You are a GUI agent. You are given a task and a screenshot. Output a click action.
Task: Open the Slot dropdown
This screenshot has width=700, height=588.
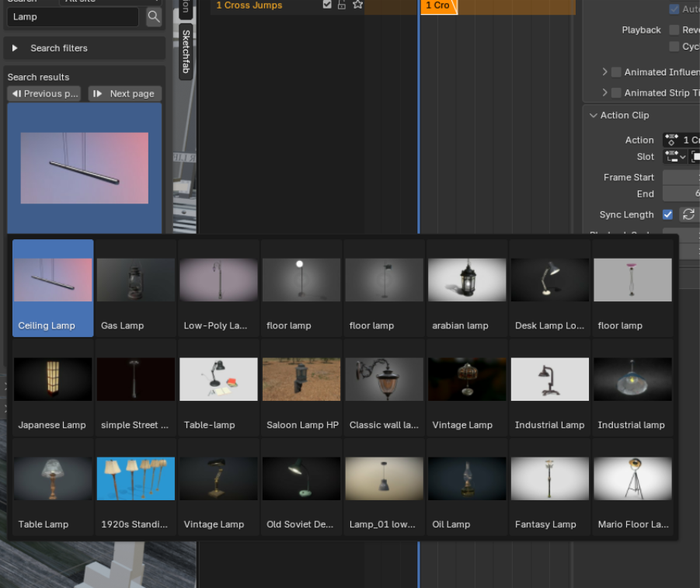coord(681,156)
